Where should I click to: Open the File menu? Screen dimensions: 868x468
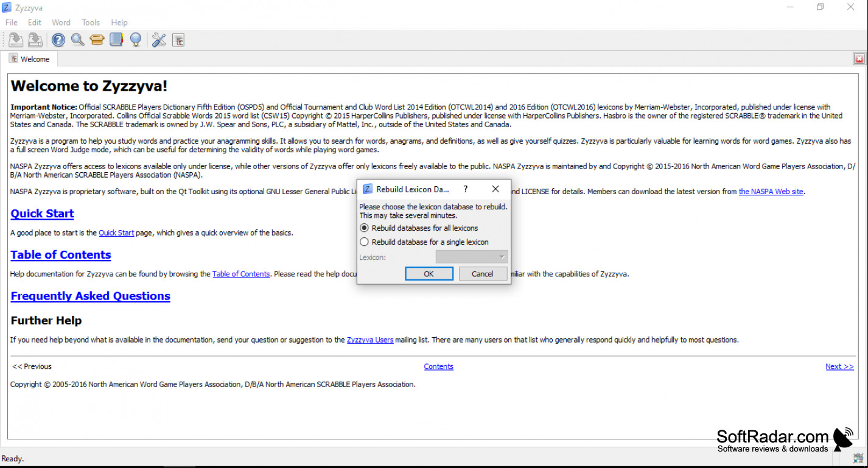tap(12, 23)
